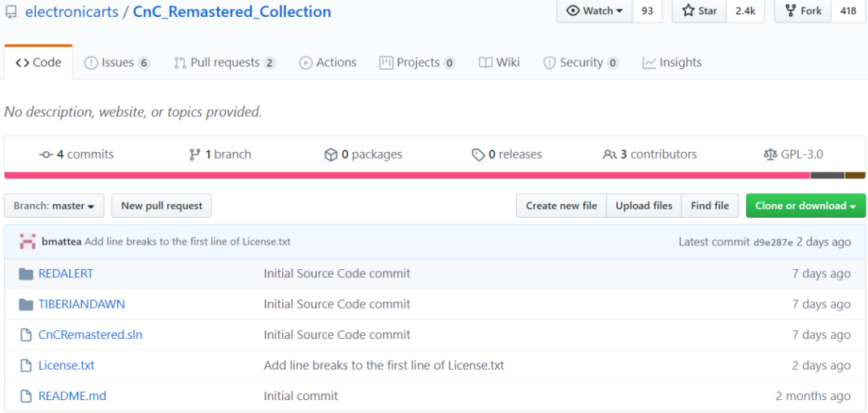This screenshot has height=413, width=868.
Task: Click the repository book icon beside electronicarts
Action: click(x=11, y=12)
